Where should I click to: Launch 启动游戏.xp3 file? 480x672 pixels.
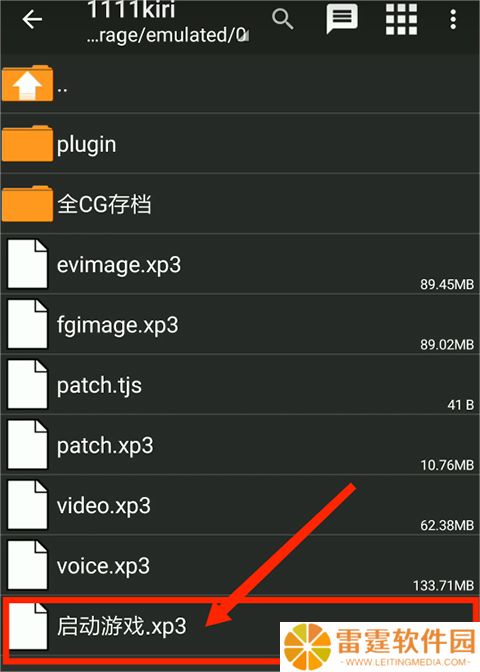pyautogui.click(x=240, y=627)
